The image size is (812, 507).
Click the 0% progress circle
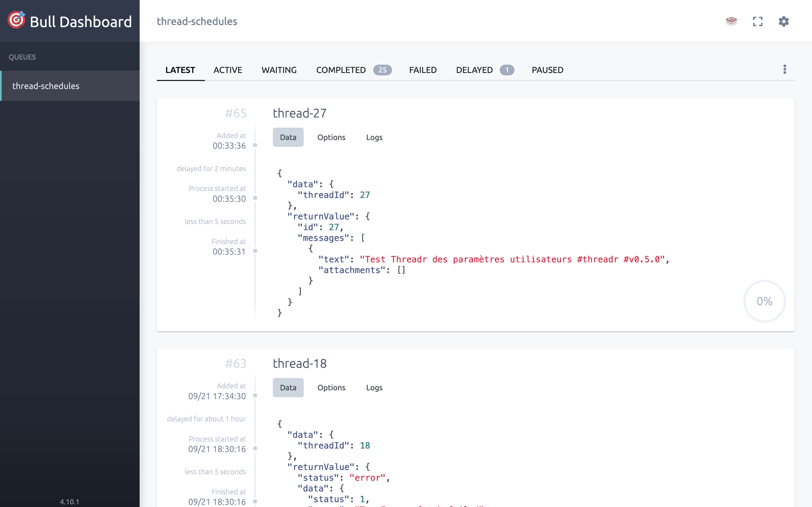pyautogui.click(x=764, y=301)
